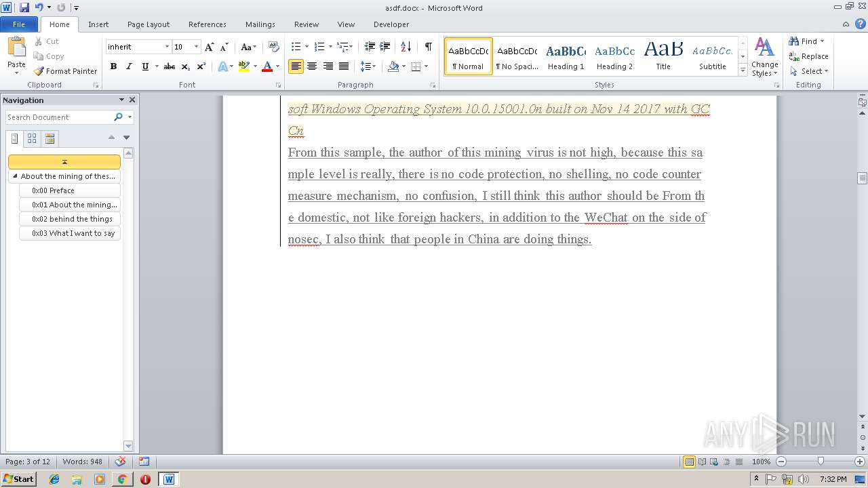This screenshot has height=488, width=868.
Task: Click in Search Document field
Action: point(60,117)
